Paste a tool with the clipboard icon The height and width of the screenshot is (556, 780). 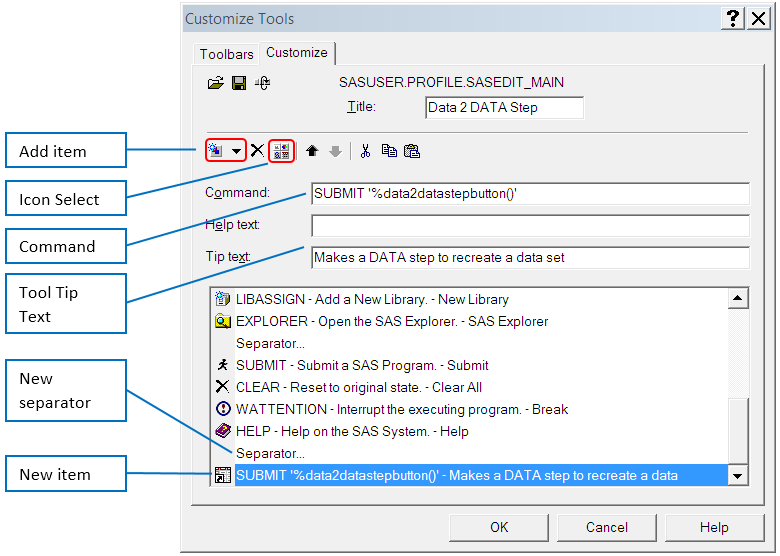pyautogui.click(x=411, y=151)
